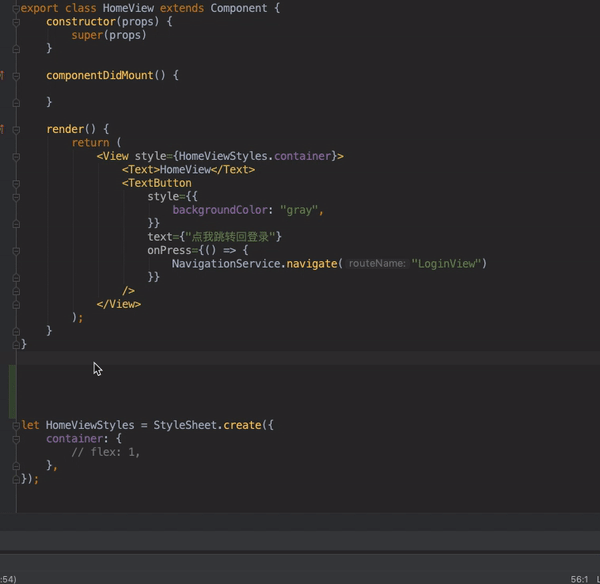600x584 pixels.
Task: Click the routeName: parameter hint
Action: point(377,264)
